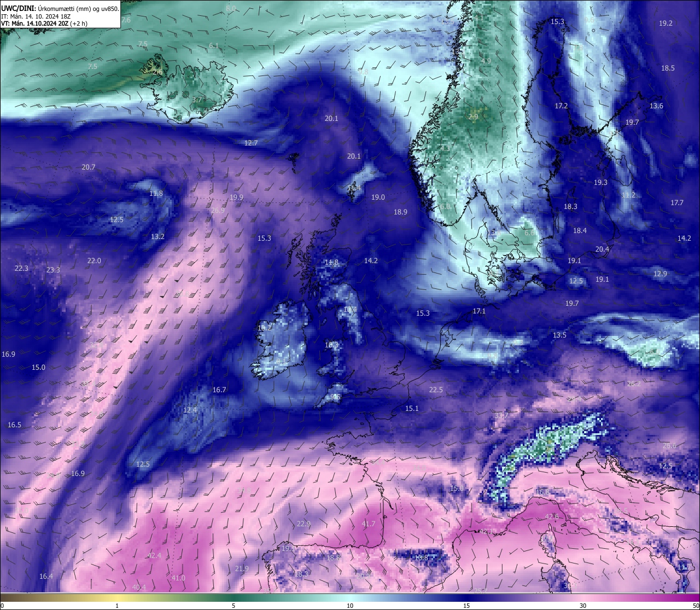Click the 17.7 value label
Viewport: 700px width, 610px height.
pos(676,202)
